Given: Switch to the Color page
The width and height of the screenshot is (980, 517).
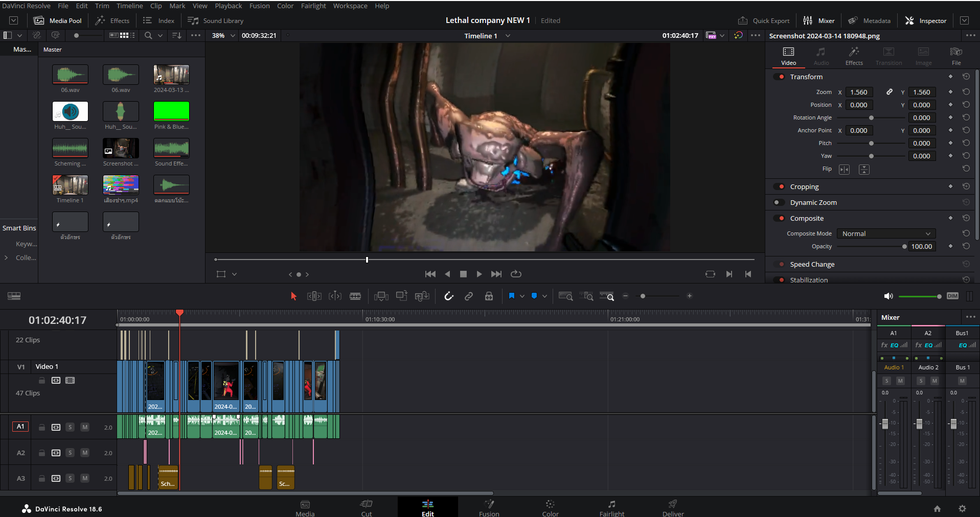Looking at the screenshot, I should pyautogui.click(x=550, y=508).
